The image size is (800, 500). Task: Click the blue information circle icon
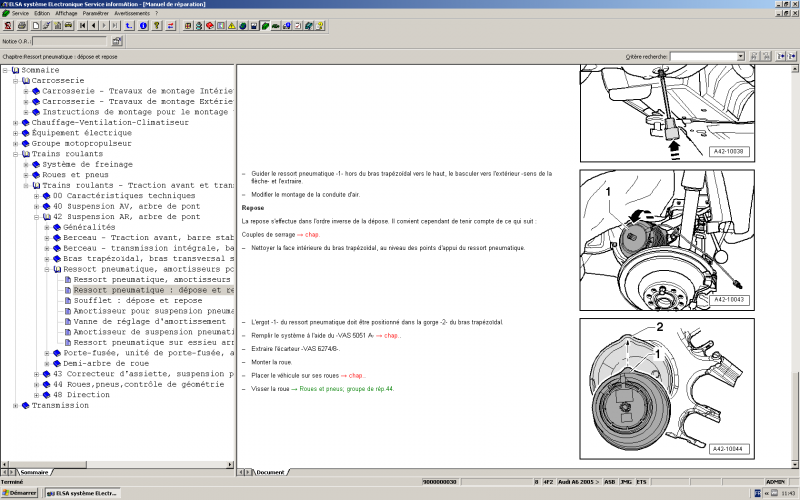(143, 26)
